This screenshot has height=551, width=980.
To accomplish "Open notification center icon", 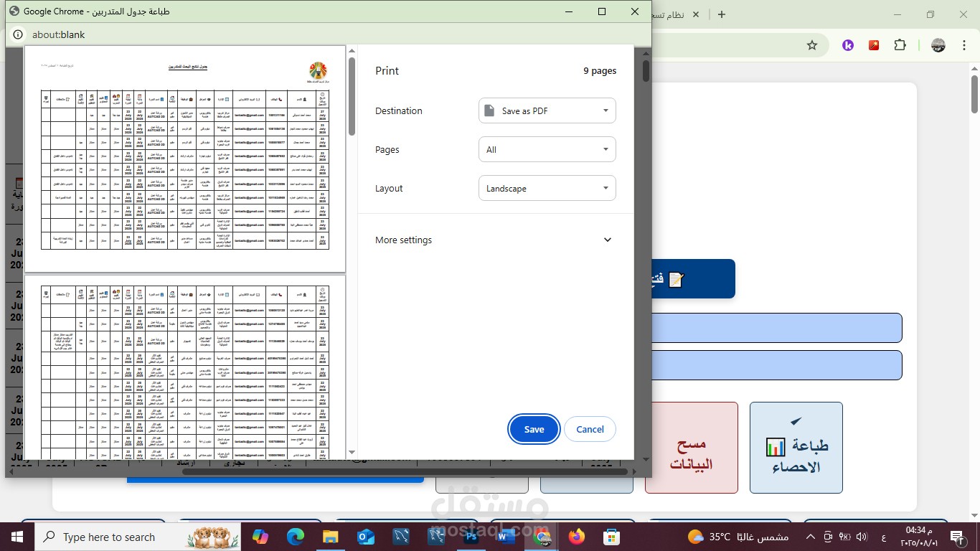I will (x=956, y=537).
